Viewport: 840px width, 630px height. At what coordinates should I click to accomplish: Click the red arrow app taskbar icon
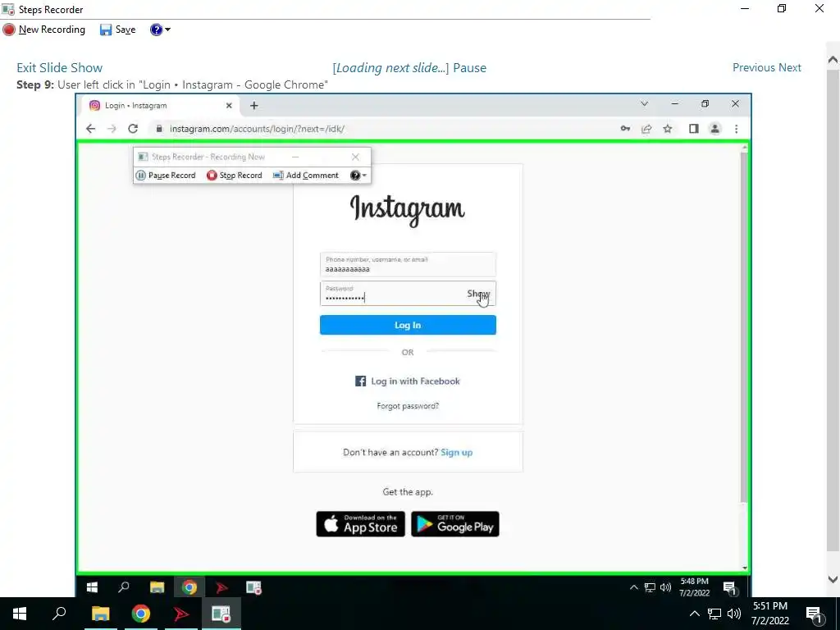(x=181, y=614)
